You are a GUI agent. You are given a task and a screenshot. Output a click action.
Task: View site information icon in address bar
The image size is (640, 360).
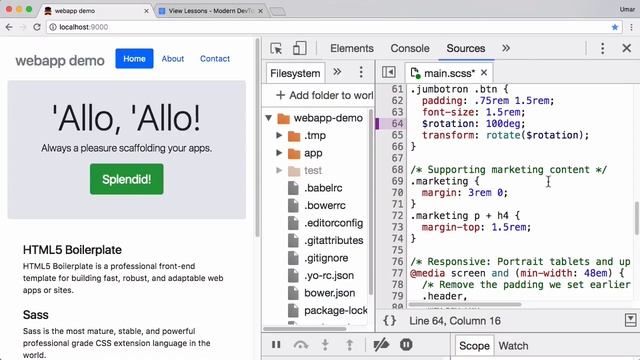[53, 27]
